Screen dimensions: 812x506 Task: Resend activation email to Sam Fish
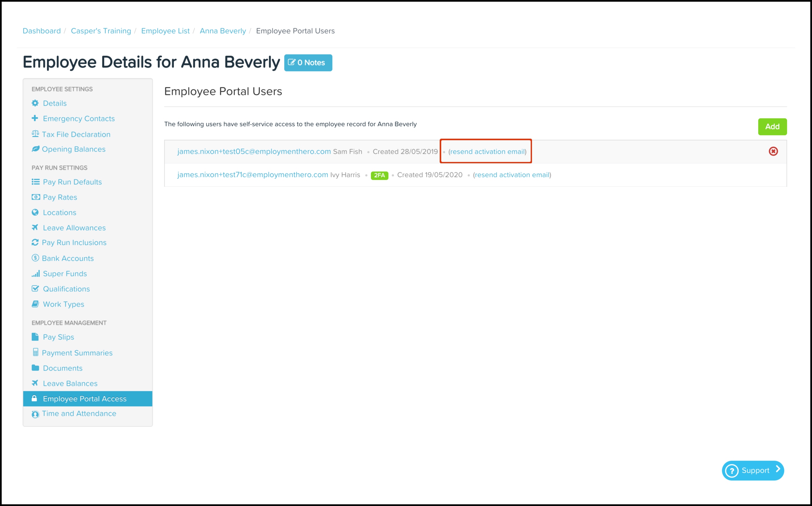point(487,152)
